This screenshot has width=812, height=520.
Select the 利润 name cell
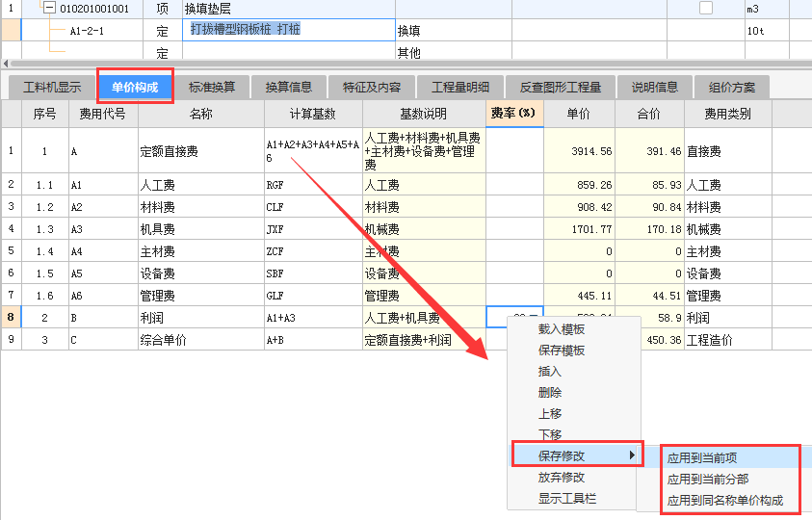click(x=201, y=317)
